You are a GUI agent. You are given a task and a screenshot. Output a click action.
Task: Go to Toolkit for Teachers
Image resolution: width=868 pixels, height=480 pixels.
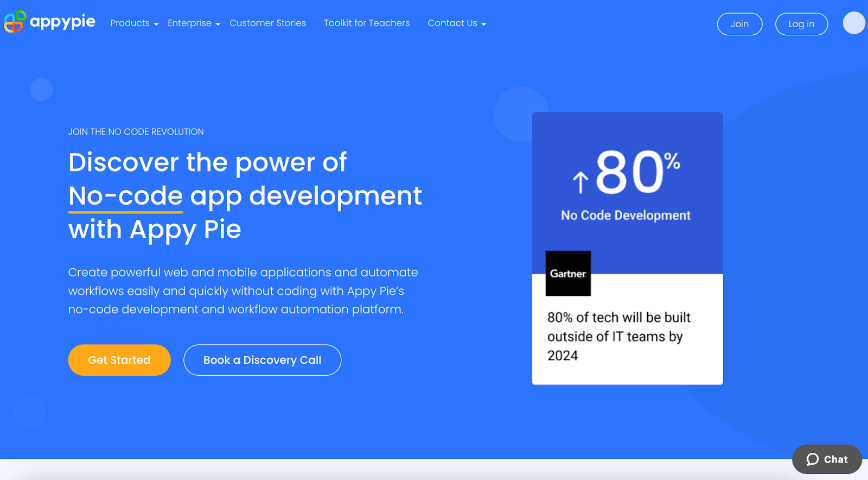[367, 23]
